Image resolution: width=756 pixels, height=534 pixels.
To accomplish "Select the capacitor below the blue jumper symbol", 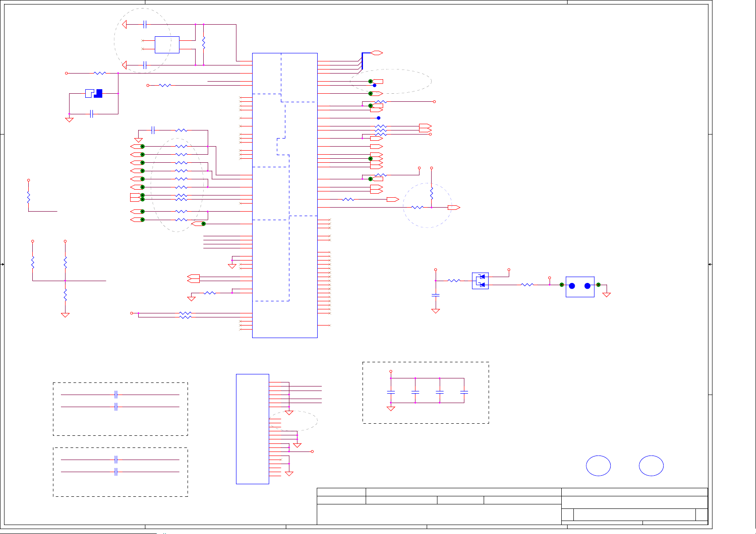I will click(x=92, y=114).
